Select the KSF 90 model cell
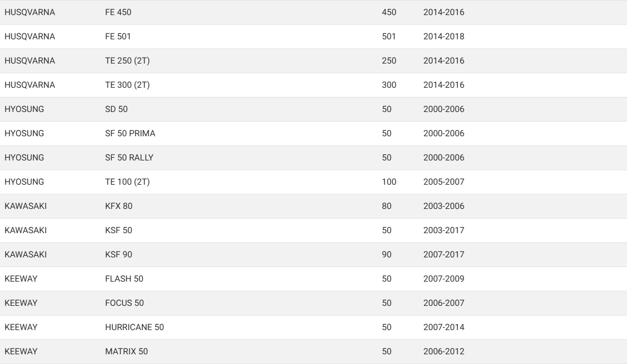This screenshot has height=364, width=627. 119,255
